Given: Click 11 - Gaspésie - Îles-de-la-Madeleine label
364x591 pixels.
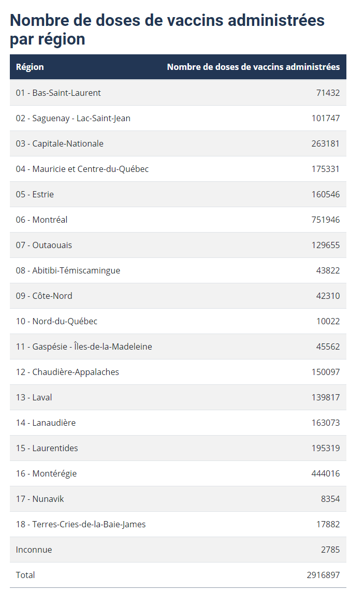Looking at the screenshot, I should pos(84,347).
